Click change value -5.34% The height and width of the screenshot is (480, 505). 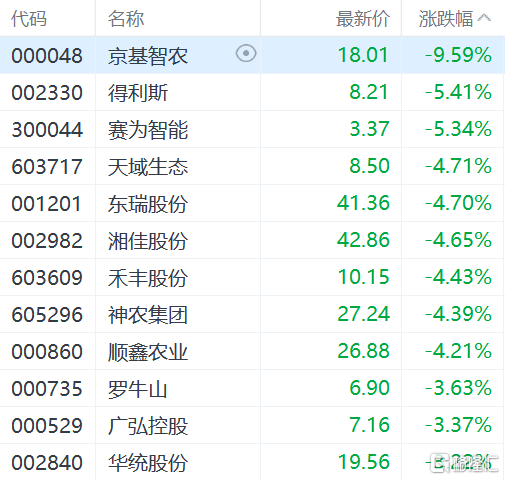458,129
